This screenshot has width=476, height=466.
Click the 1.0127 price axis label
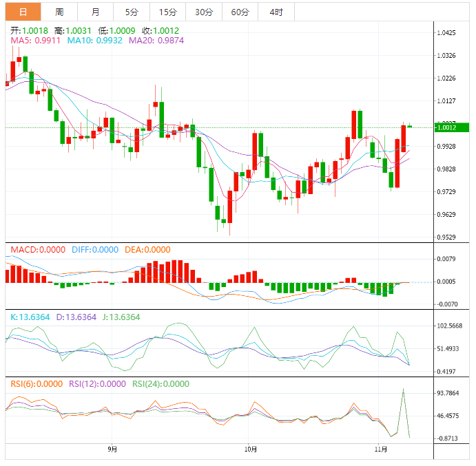tap(446, 100)
